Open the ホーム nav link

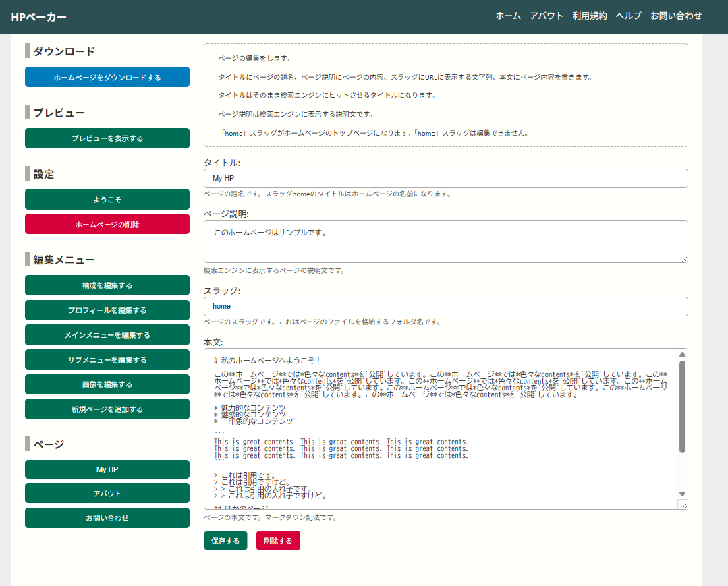tap(508, 16)
